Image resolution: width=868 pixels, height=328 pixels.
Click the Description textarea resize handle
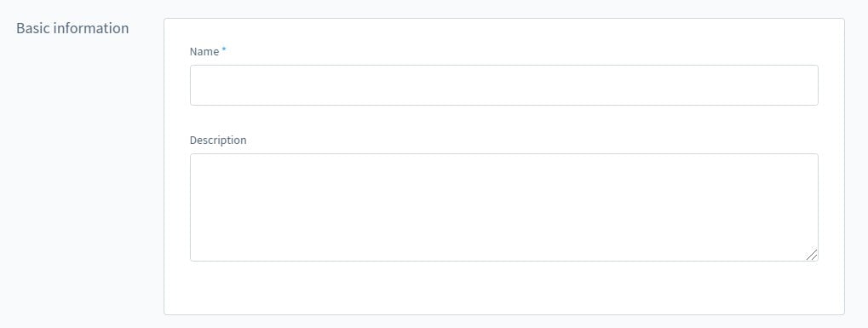click(x=812, y=255)
